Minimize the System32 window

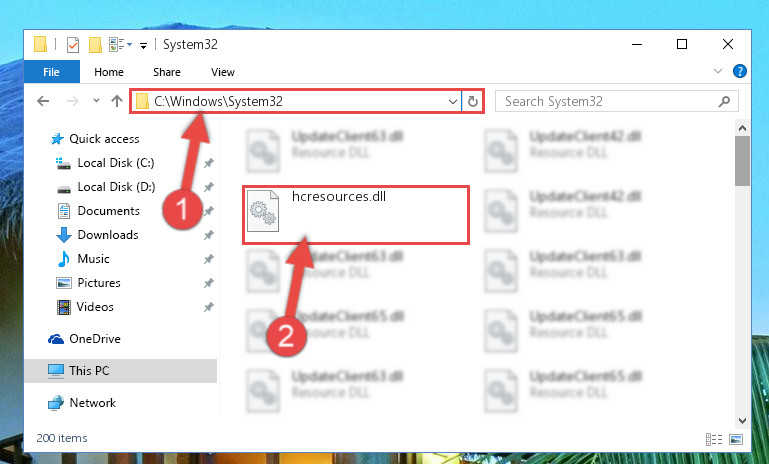(637, 45)
